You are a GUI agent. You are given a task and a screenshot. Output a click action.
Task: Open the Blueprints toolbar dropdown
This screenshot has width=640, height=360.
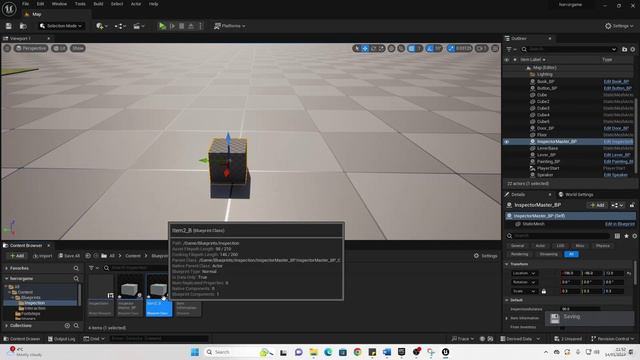[120, 26]
